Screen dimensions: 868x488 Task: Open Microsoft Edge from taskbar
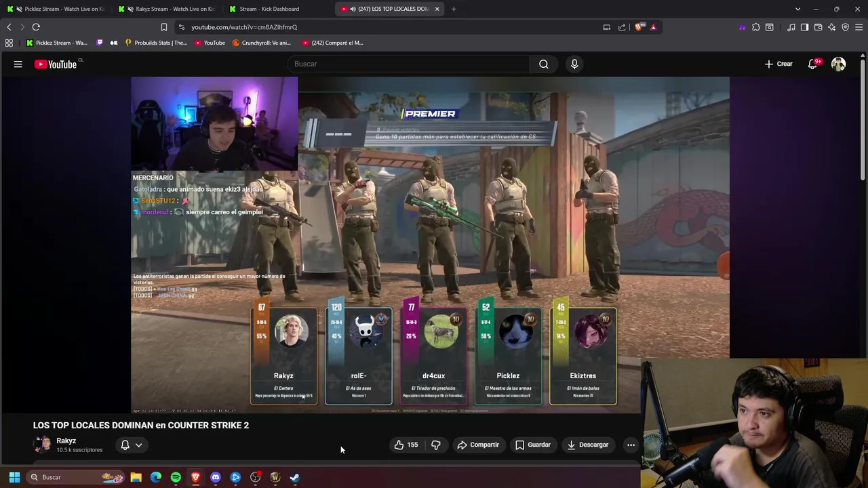pyautogui.click(x=156, y=477)
